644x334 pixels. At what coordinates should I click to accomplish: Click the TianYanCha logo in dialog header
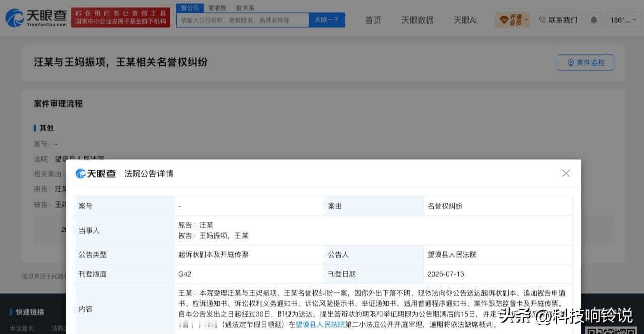[96, 174]
